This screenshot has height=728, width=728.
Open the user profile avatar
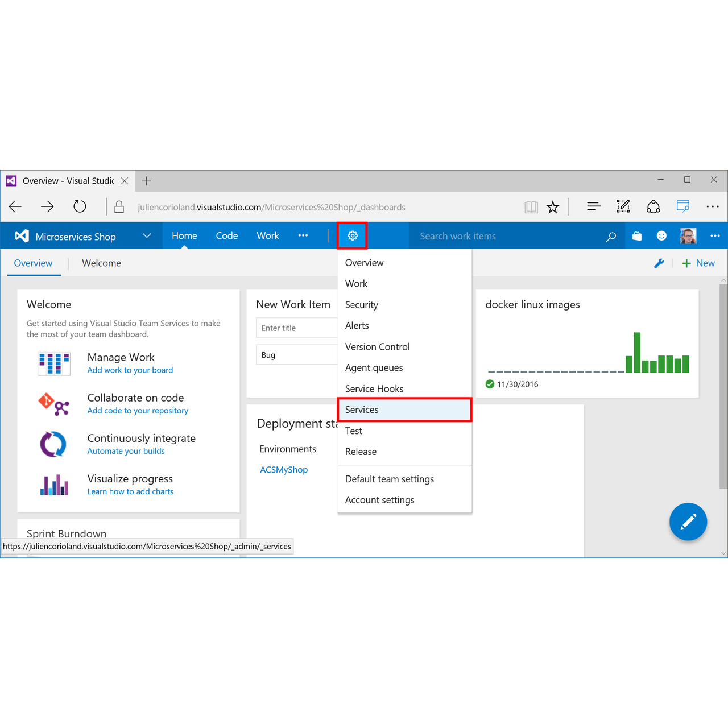coord(688,236)
